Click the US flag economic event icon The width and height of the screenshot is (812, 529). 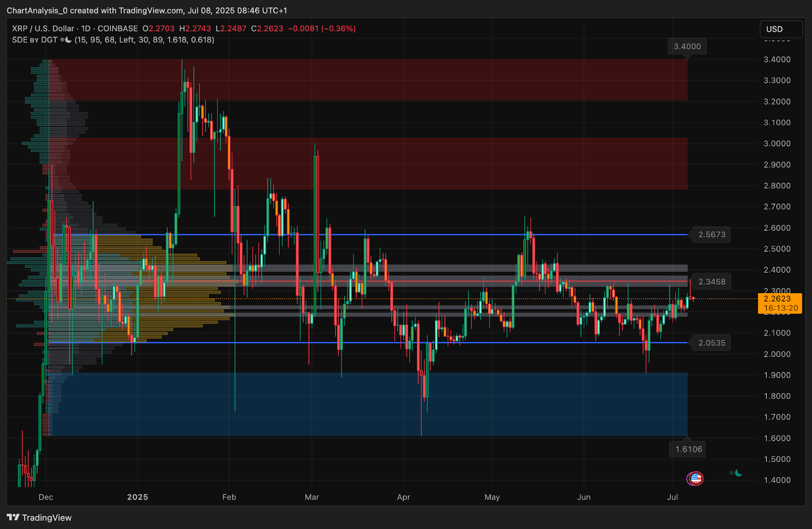click(x=695, y=478)
